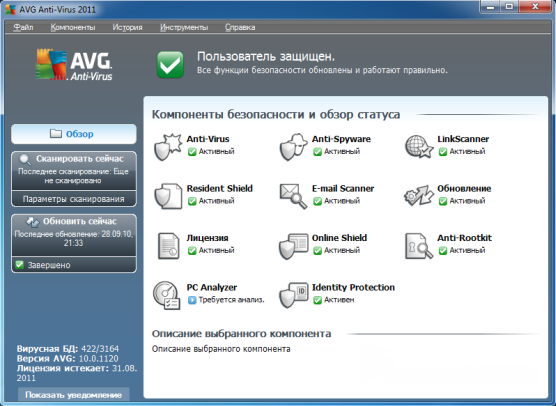Select the Anti-Rootkit magnifier icon
Viewport: 556px width, 406px height.
[x=419, y=246]
